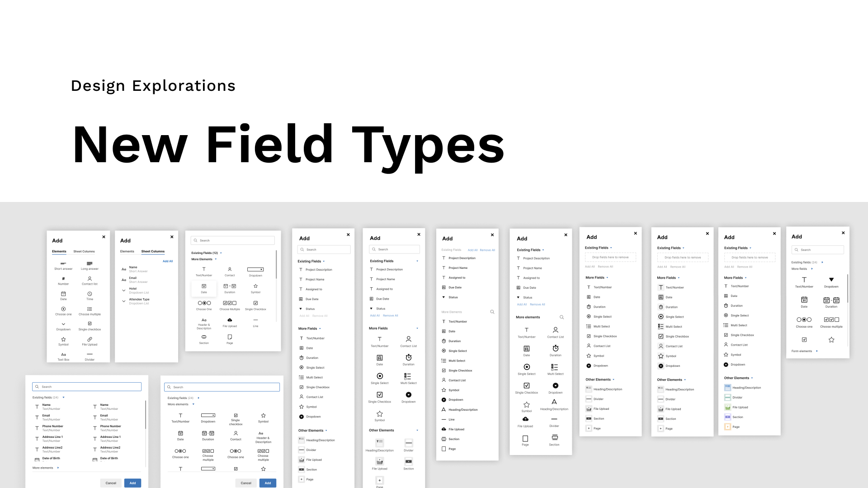Switch to the underlined Sheet Columns tab
Viewport: 868px width, 488px height.
(153, 251)
